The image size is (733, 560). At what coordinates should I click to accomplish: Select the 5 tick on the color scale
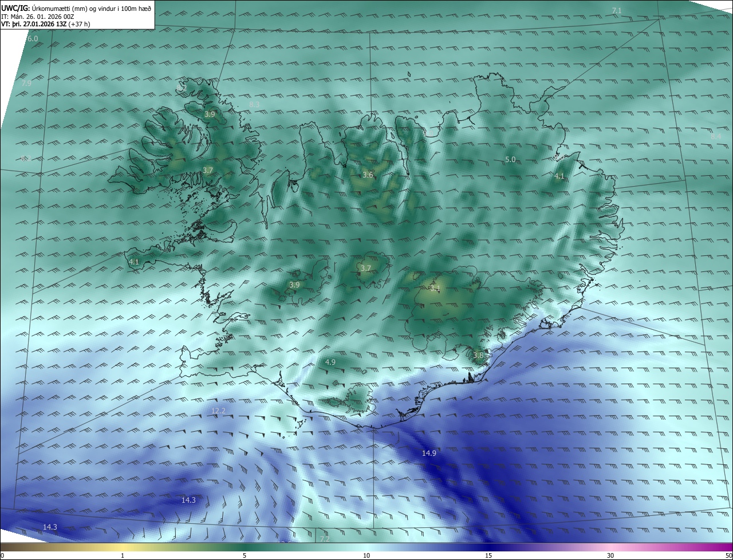coord(245,555)
